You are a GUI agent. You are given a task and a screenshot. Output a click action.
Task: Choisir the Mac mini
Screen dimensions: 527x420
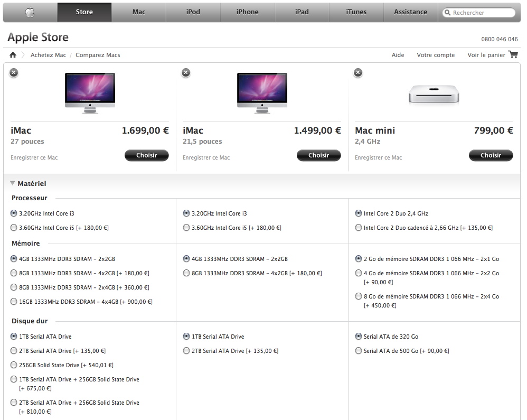491,155
